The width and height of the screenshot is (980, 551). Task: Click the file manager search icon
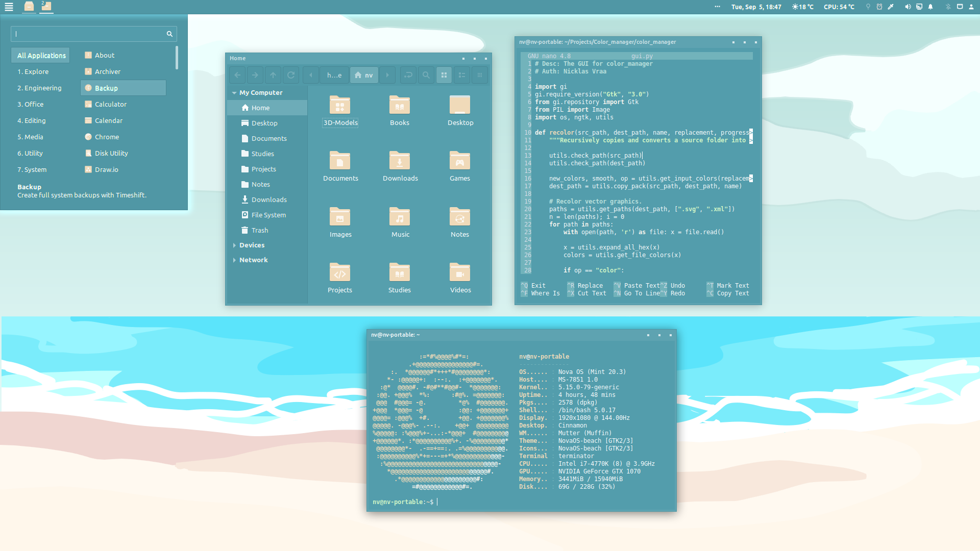pos(426,75)
